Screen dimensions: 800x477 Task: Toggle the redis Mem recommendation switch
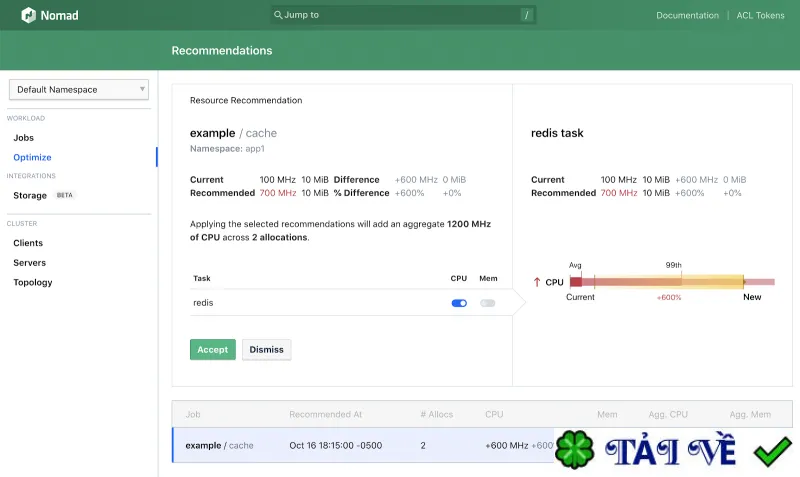coord(488,303)
